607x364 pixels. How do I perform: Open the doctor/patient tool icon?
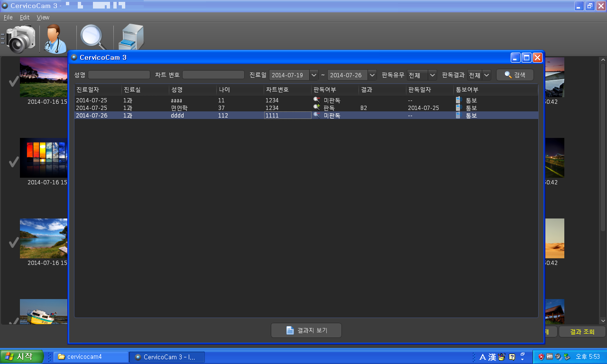55,38
